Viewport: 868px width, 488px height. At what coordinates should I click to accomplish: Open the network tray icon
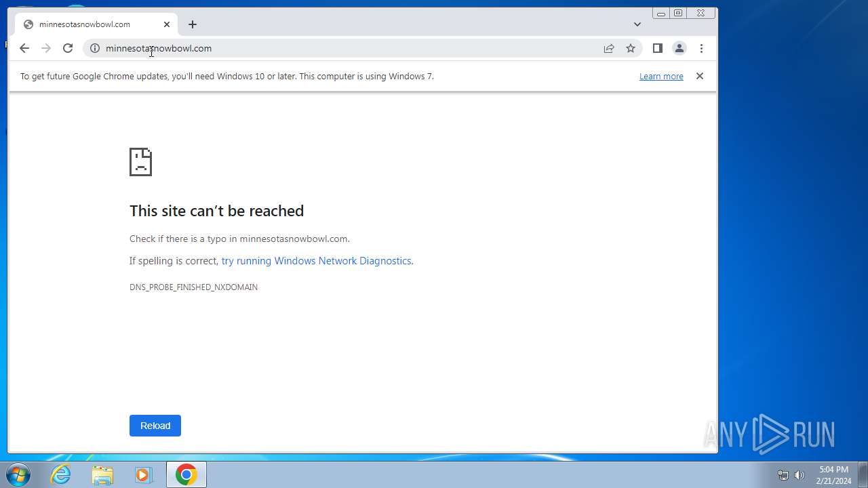[x=783, y=475]
